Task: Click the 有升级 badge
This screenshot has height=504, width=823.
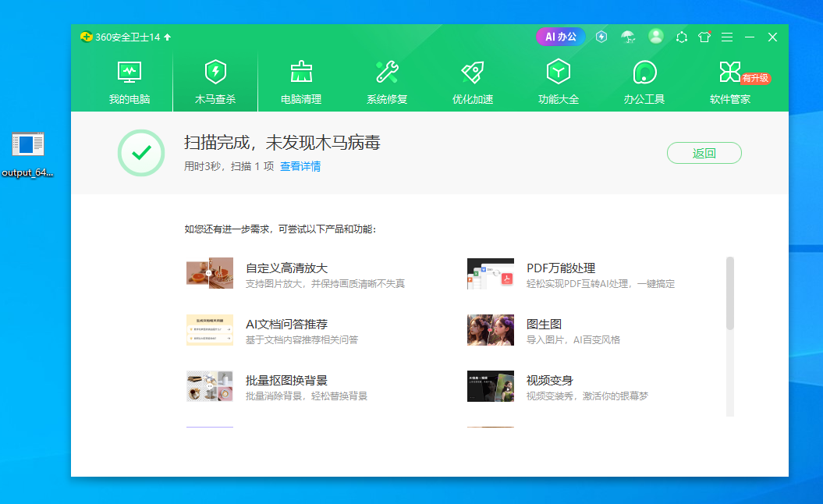Action: pyautogui.click(x=755, y=78)
